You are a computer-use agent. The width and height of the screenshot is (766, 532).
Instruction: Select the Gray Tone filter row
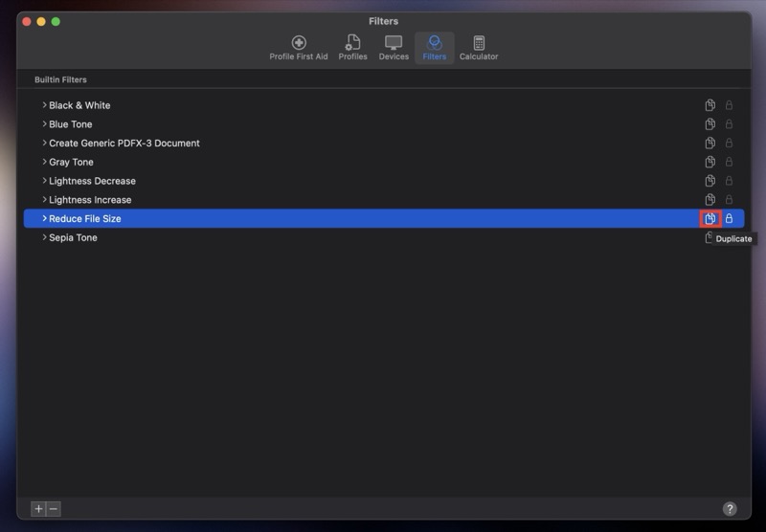click(384, 162)
